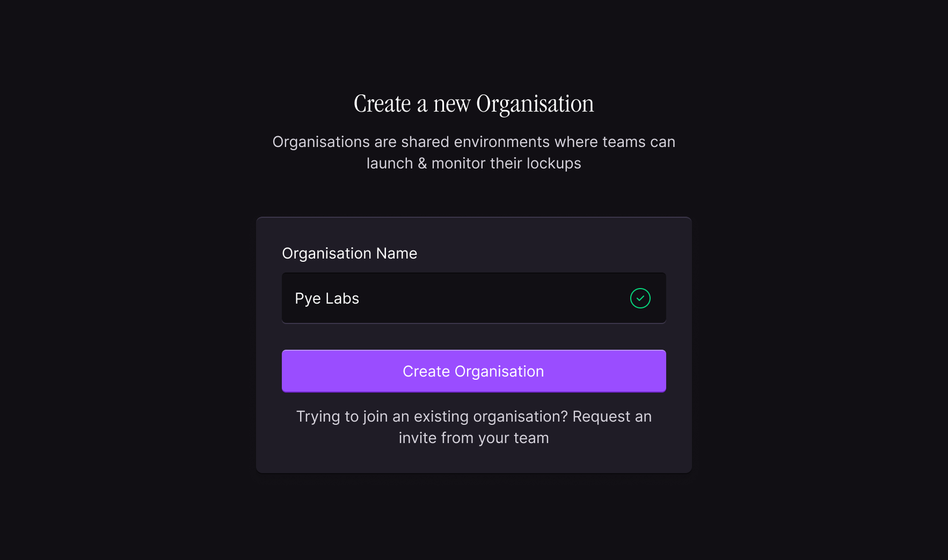Click the word 'Name' in the field label
This screenshot has width=948, height=560.
click(397, 253)
